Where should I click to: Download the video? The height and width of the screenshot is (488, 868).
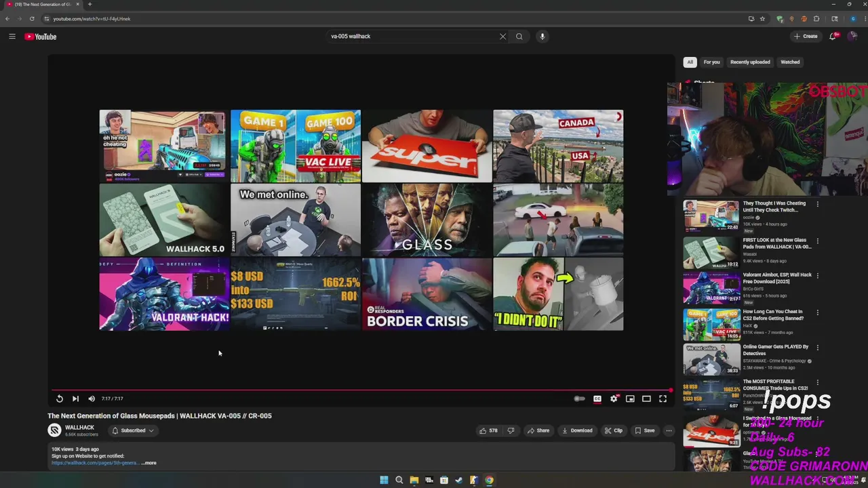click(577, 430)
